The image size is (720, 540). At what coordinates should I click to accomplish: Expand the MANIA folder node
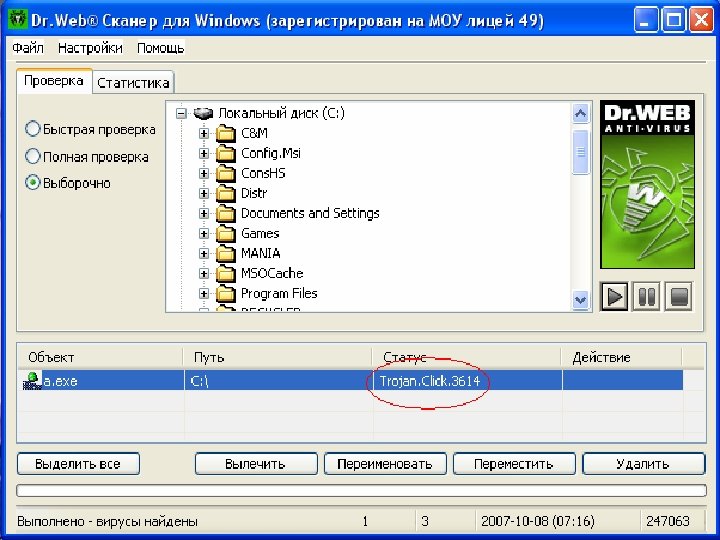point(204,253)
